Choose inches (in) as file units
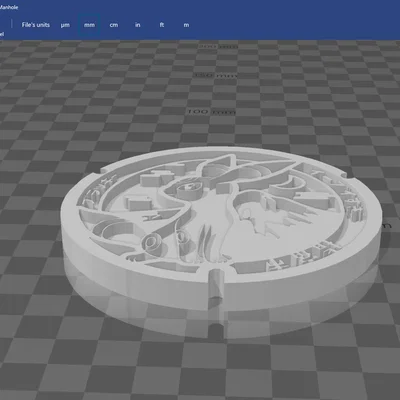 click(138, 25)
